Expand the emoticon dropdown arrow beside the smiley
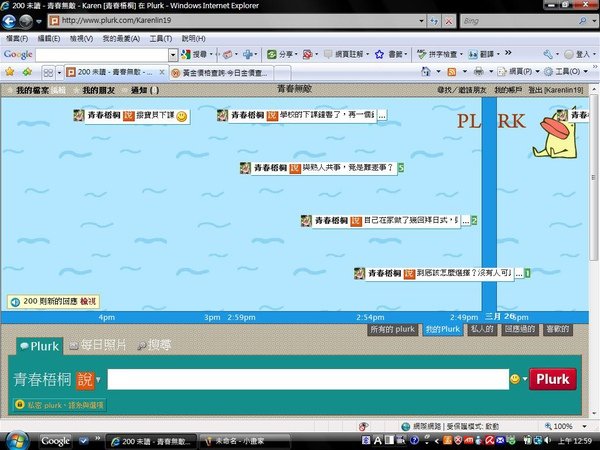This screenshot has height=450, width=600. click(x=525, y=379)
